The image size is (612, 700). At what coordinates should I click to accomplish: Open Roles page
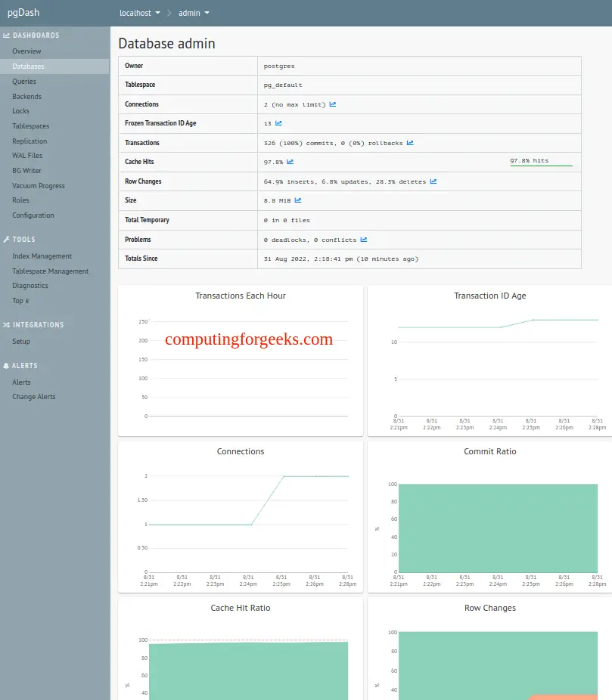click(x=20, y=200)
